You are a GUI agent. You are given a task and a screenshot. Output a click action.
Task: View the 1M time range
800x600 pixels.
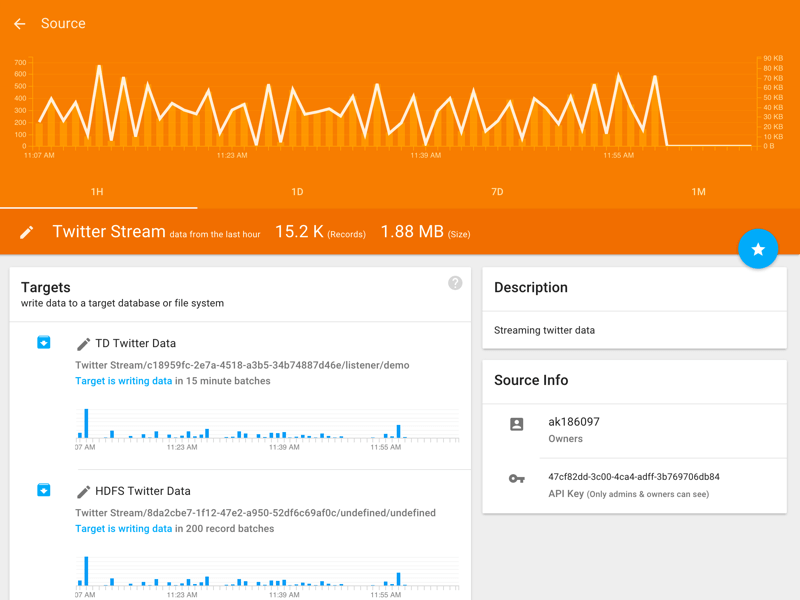[697, 191]
